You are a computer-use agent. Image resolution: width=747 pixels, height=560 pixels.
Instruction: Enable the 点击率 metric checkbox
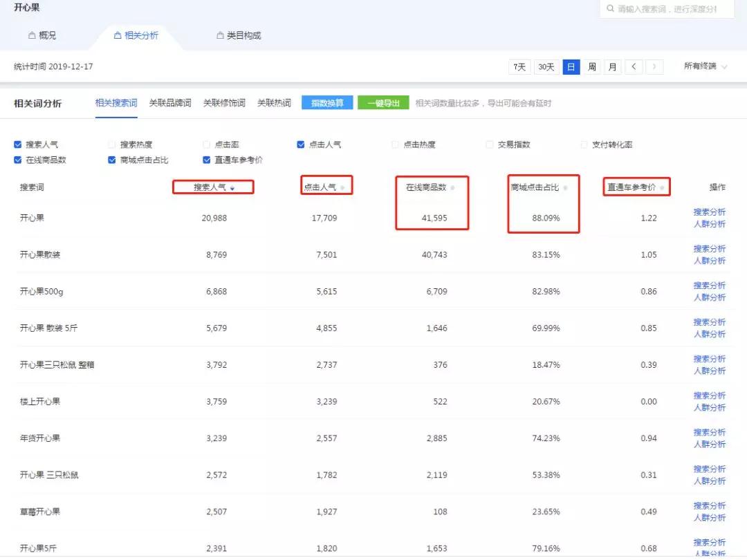[206, 144]
